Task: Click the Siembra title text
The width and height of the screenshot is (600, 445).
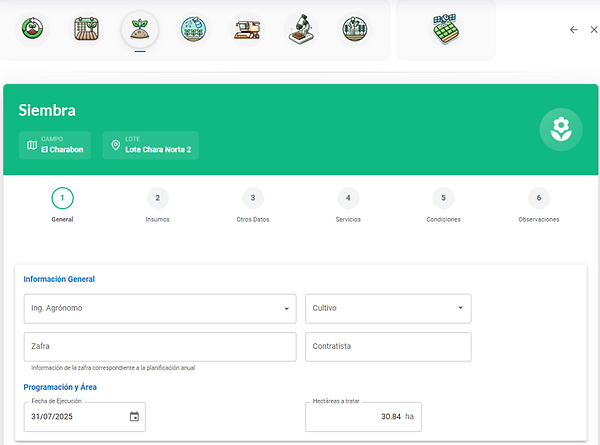Action: tap(47, 110)
